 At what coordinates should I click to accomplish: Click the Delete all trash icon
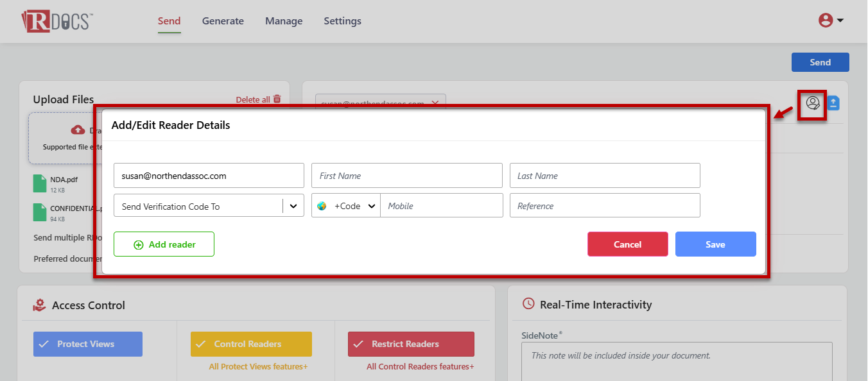(x=277, y=99)
